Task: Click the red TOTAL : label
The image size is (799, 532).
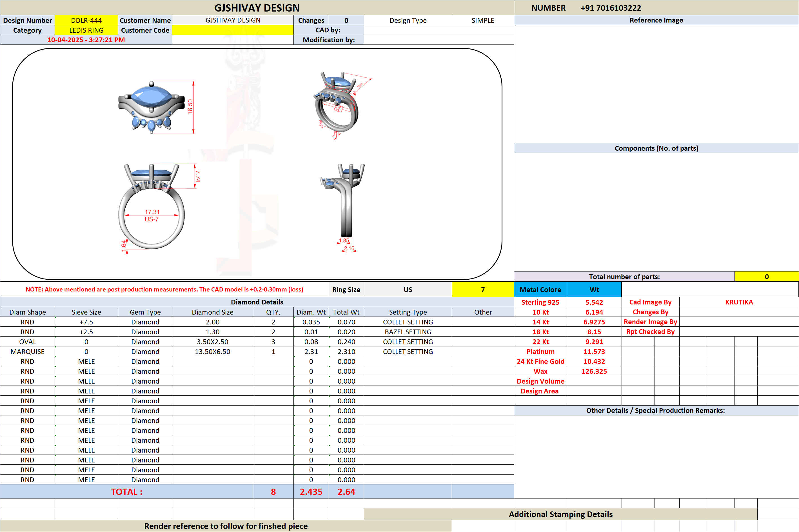Action: [126, 492]
